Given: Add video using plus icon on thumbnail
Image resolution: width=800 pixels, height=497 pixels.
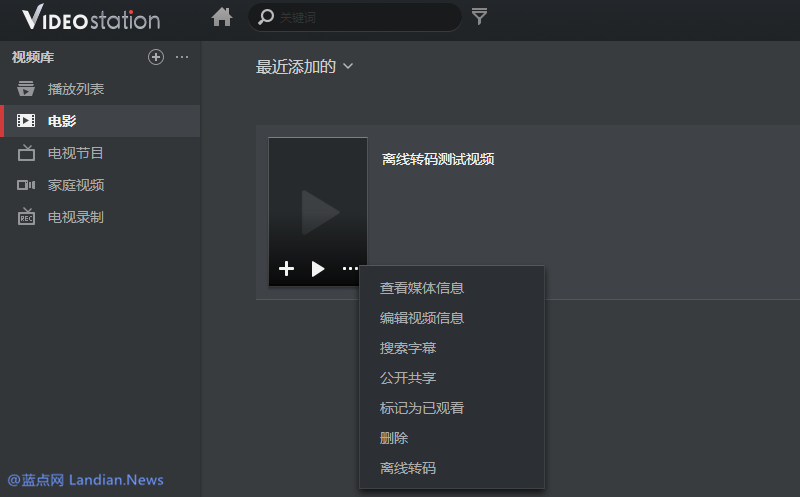Looking at the screenshot, I should click(x=286, y=268).
